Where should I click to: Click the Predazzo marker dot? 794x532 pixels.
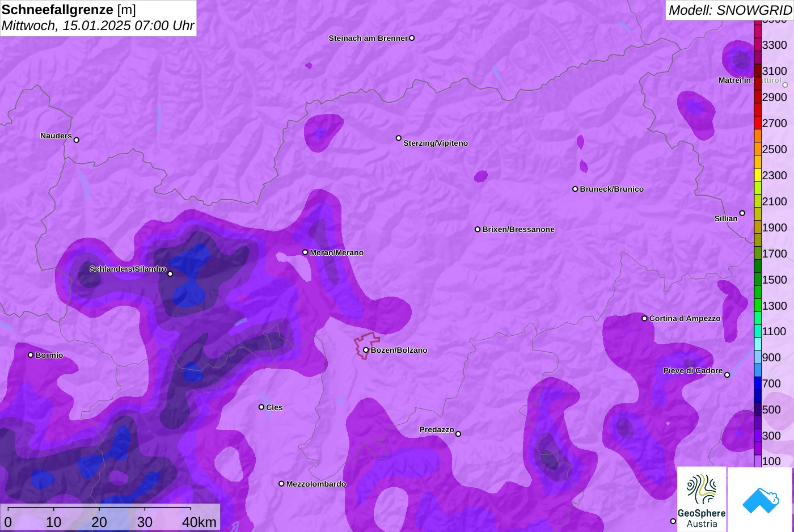click(458, 434)
